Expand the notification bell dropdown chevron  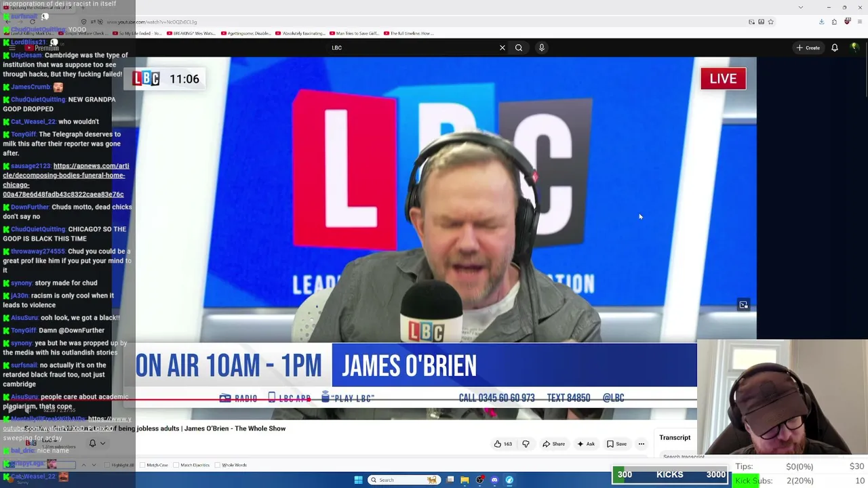click(102, 443)
